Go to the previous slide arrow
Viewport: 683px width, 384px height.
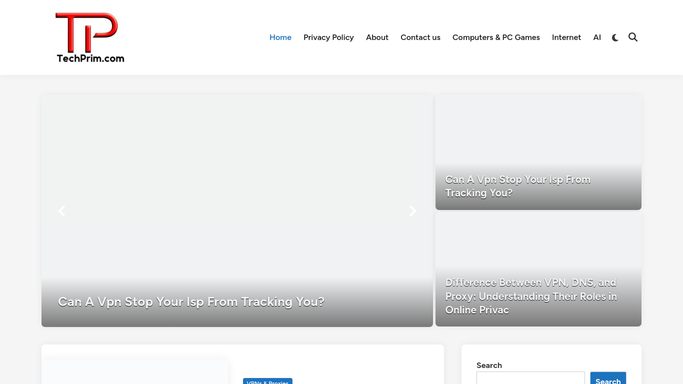click(62, 211)
